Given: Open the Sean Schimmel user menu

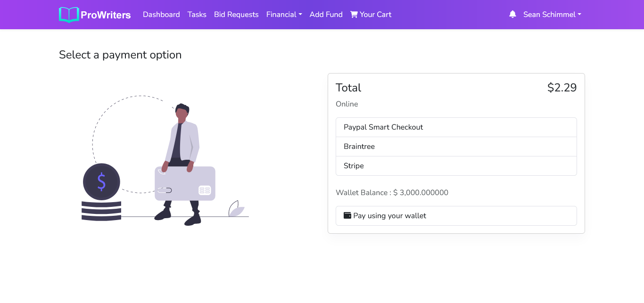Looking at the screenshot, I should point(552,15).
